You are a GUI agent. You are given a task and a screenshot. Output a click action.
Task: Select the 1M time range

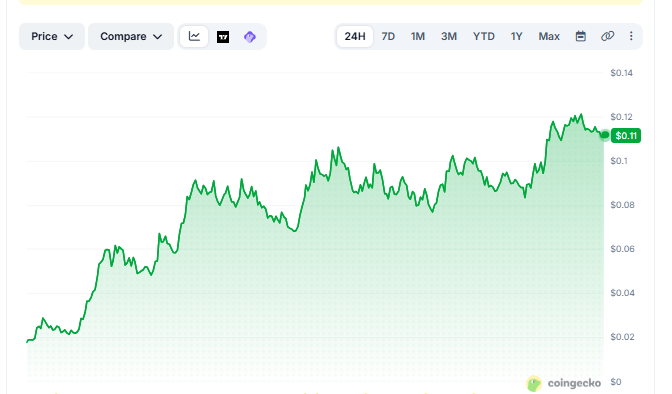point(418,36)
